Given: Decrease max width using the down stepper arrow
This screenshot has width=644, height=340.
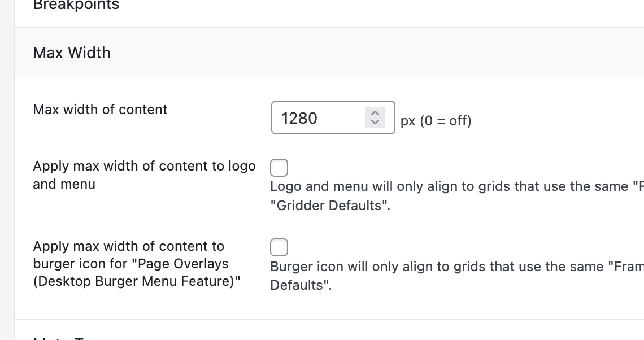Looking at the screenshot, I should tap(375, 122).
